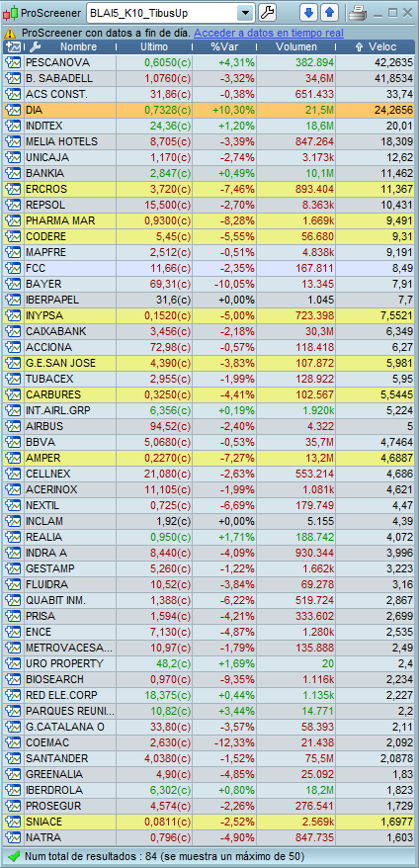Sort by the Ultimo column header
Image resolution: width=419 pixels, height=868 pixels.
(154, 47)
